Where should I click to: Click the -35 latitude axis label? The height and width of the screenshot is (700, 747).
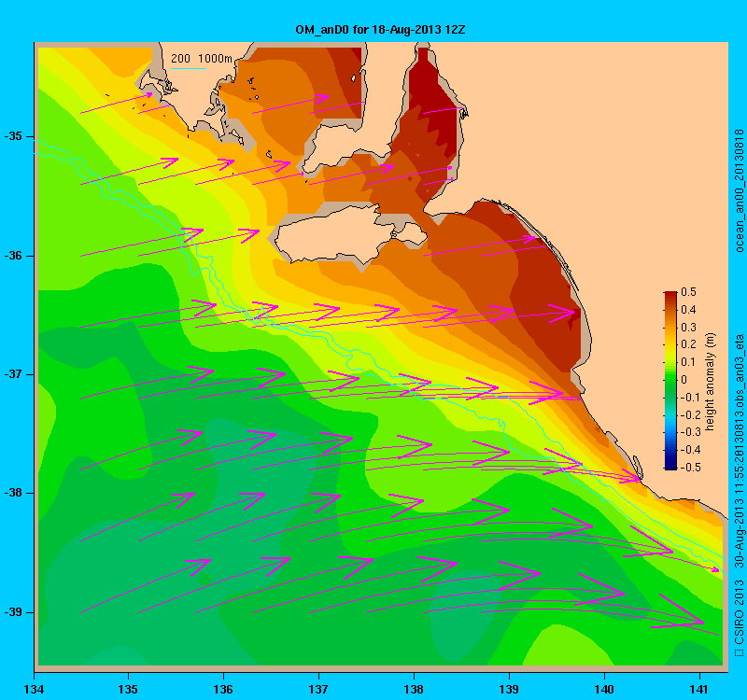point(13,136)
